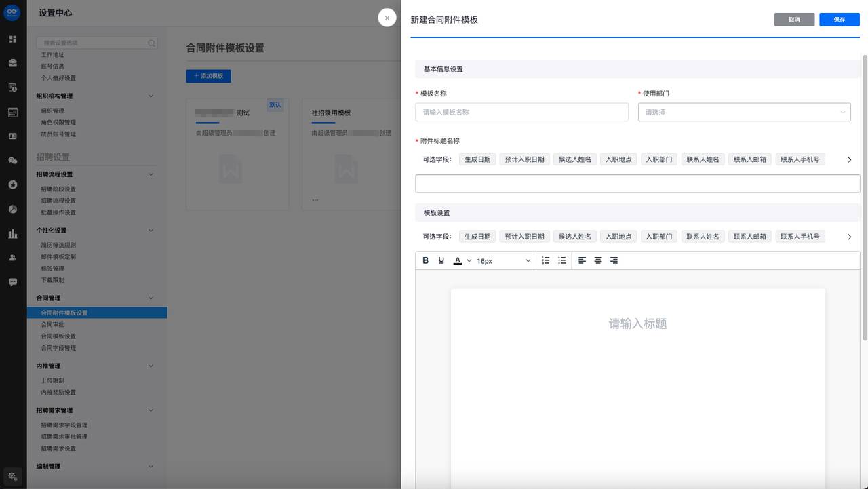Open 合同审批 in the sidebar

click(52, 325)
